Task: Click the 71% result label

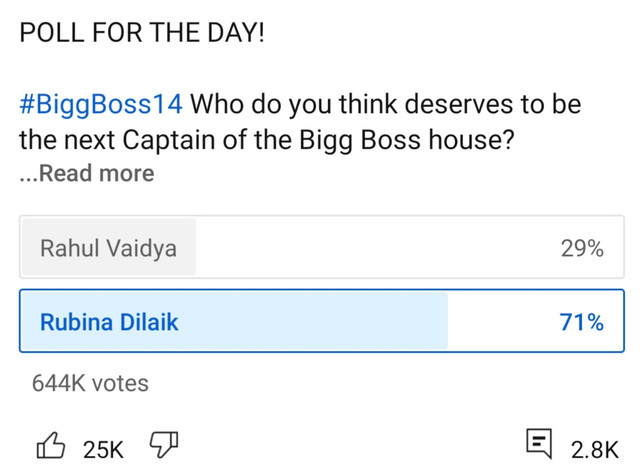Action: click(582, 322)
